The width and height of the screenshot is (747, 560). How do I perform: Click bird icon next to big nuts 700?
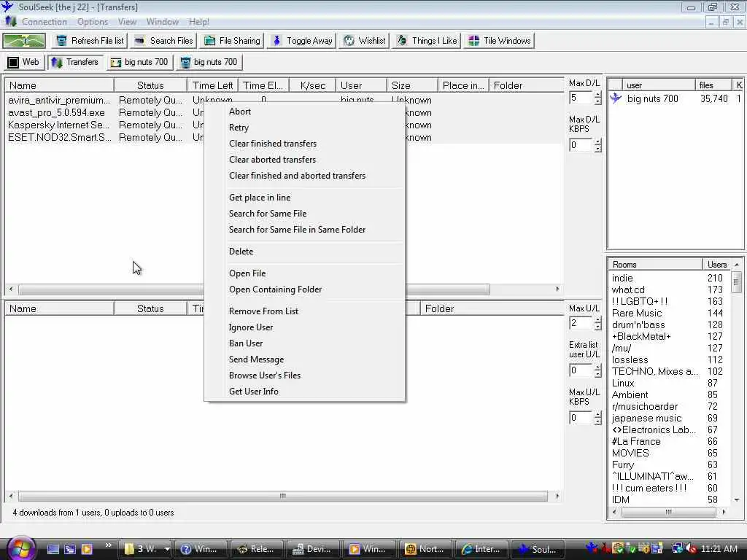click(x=616, y=98)
